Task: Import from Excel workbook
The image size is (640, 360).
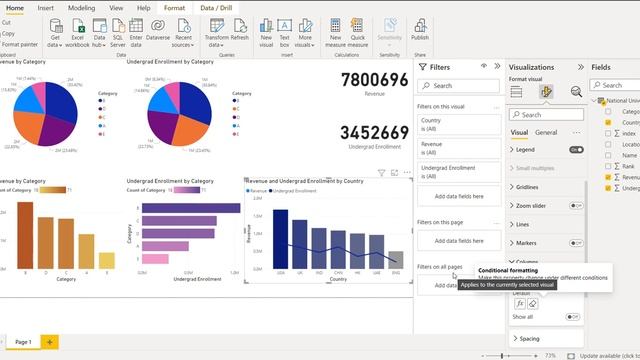Action: tap(77, 33)
